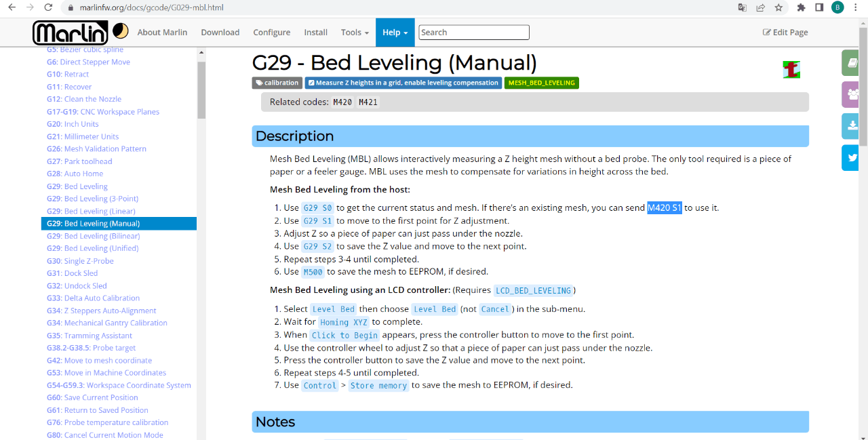This screenshot has width=868, height=440.
Task: Click the Marlin logo
Action: 71,32
